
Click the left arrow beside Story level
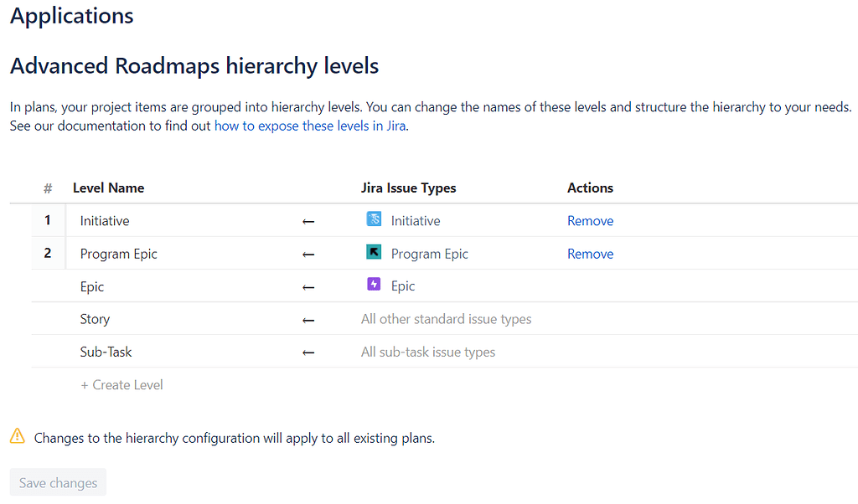coord(308,319)
